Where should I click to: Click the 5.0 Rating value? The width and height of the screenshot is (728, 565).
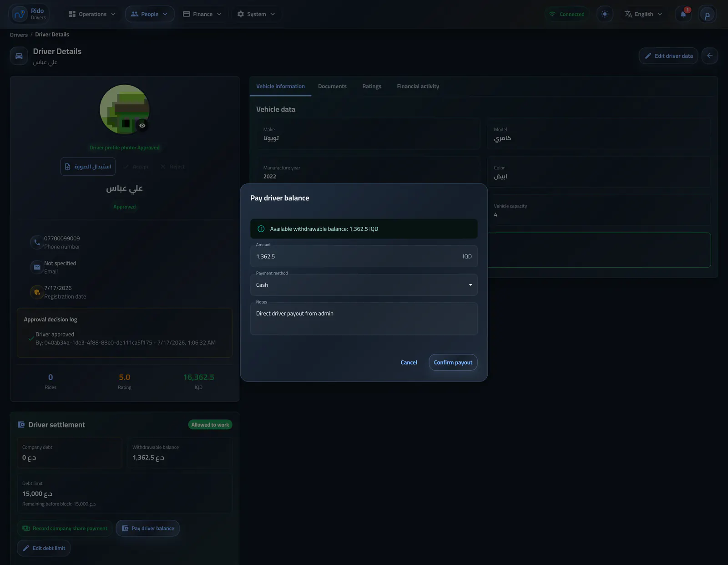(x=124, y=377)
